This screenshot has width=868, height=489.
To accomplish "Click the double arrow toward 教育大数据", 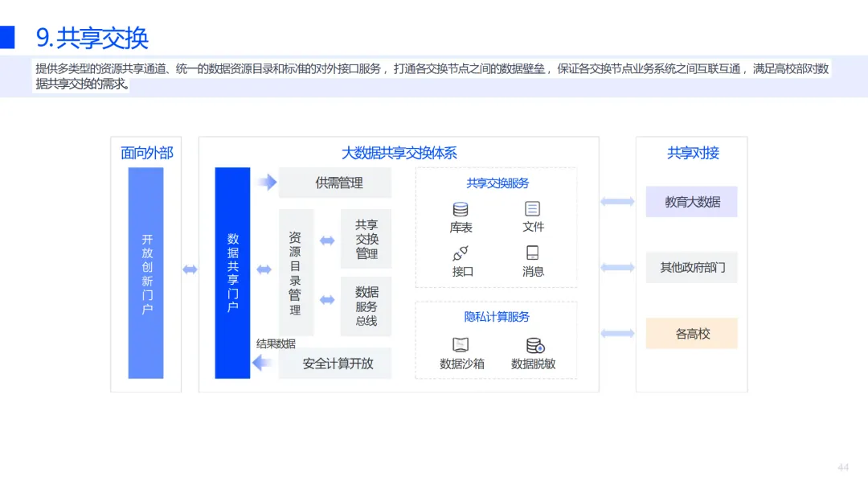I will click(x=617, y=202).
